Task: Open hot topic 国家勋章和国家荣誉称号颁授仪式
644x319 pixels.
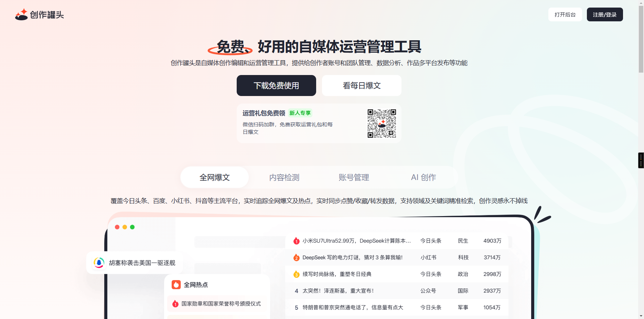Action: pos(221,304)
